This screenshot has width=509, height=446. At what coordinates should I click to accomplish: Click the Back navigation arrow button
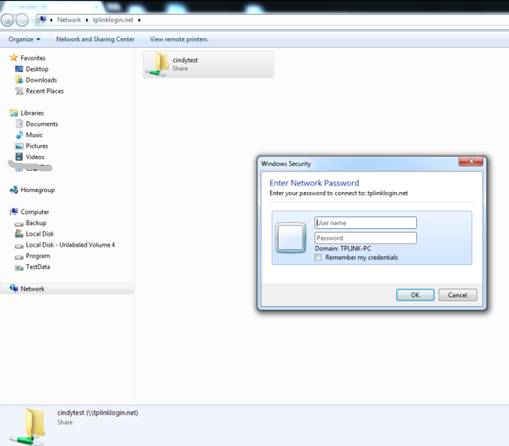click(7, 20)
